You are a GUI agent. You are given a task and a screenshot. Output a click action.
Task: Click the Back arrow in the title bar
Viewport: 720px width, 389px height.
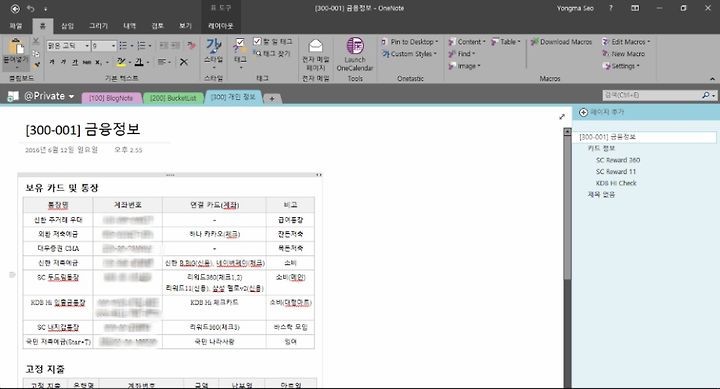pos(15,9)
